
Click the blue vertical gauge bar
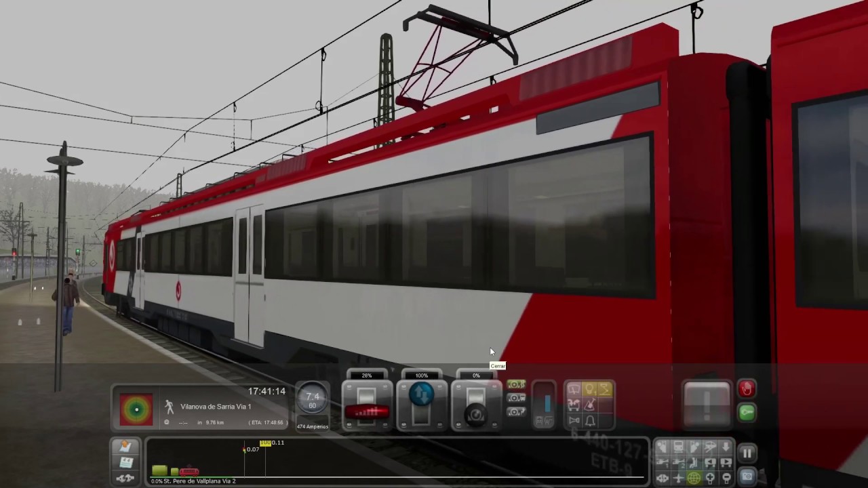[548, 403]
